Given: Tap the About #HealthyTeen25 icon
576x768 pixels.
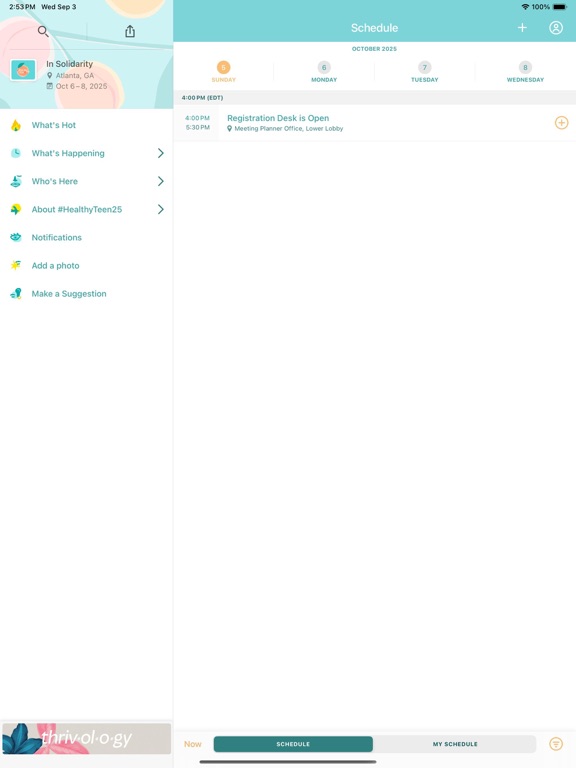Looking at the screenshot, I should [x=16, y=210].
